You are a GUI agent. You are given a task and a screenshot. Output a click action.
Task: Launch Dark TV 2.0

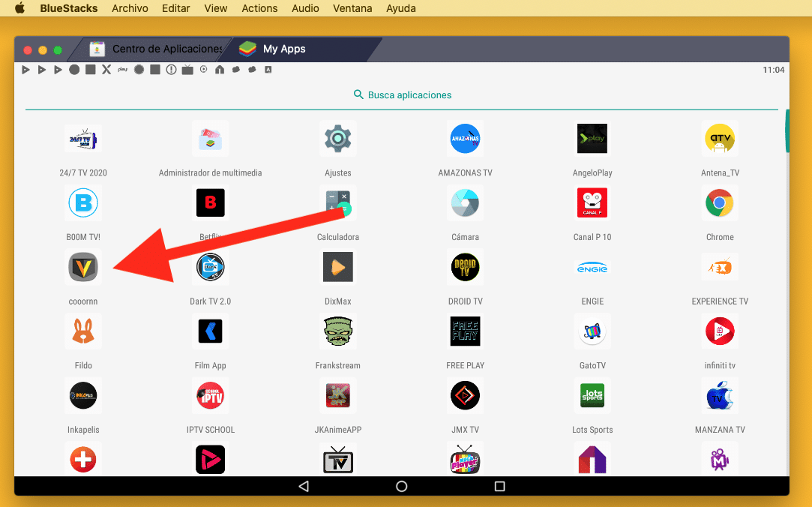pyautogui.click(x=210, y=267)
